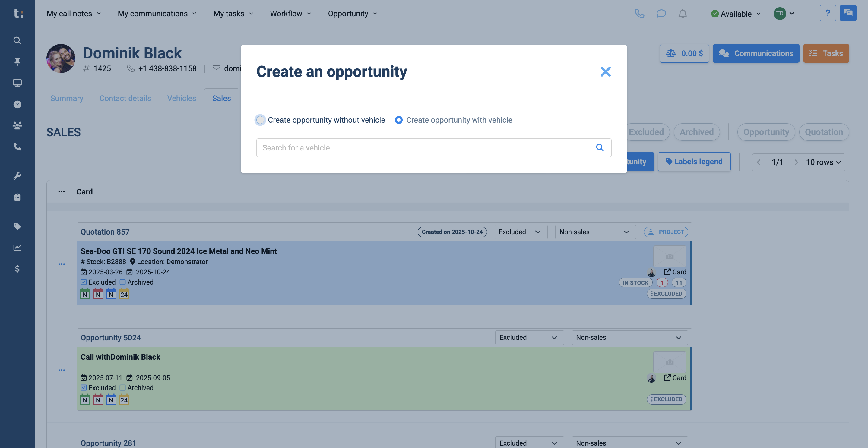Open the Workflow menu

pos(290,14)
